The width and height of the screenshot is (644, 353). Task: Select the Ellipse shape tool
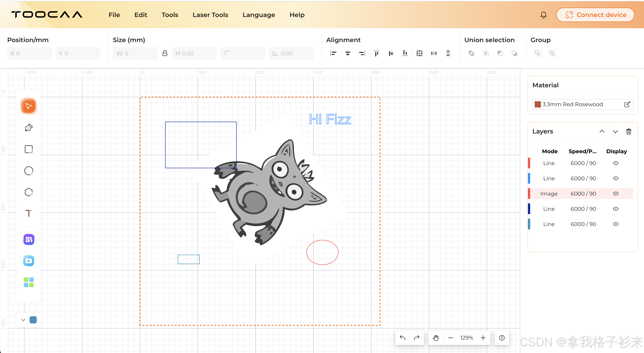coord(28,171)
